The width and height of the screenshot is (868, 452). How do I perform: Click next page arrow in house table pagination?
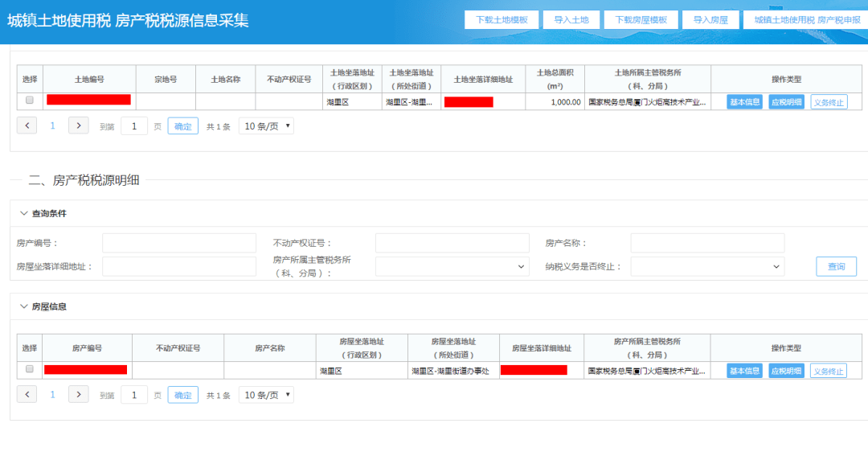pos(78,395)
